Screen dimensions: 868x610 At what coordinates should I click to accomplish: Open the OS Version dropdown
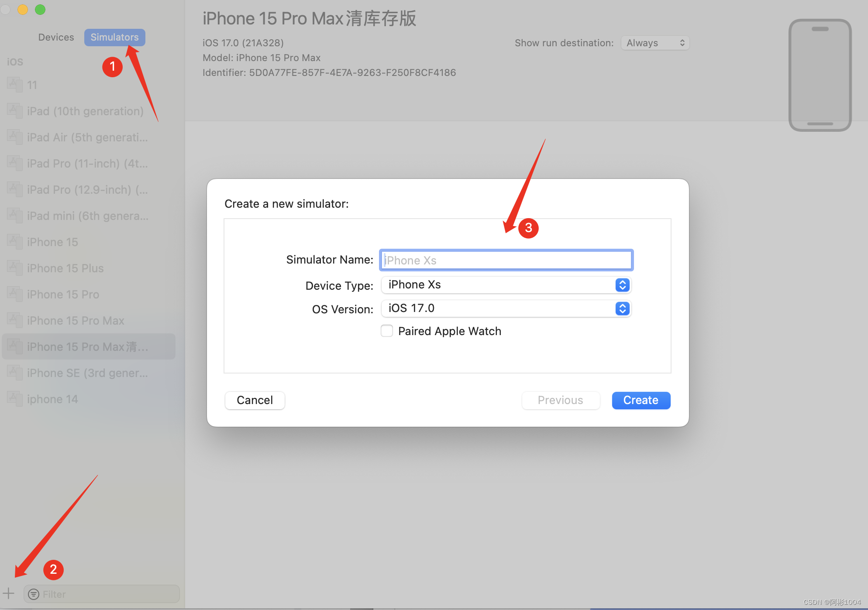click(506, 308)
